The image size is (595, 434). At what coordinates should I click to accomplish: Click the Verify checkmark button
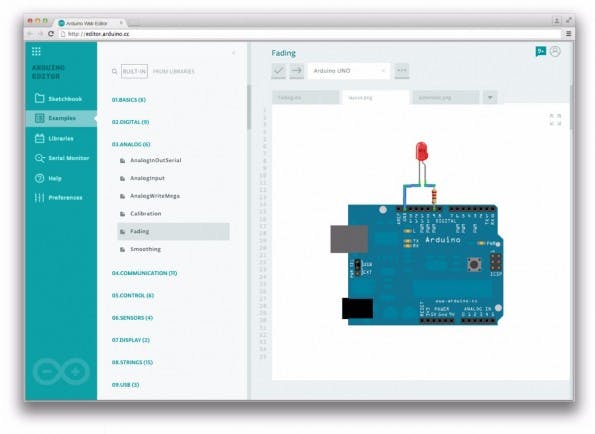279,71
